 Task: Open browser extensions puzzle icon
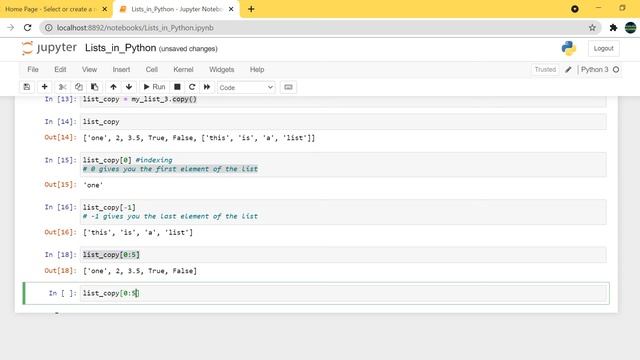(613, 28)
